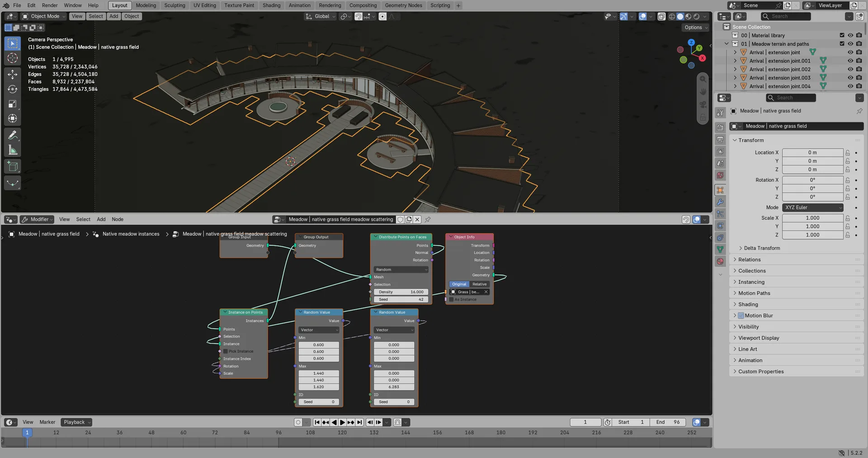Expand the Delta Transform subpanel
The width and height of the screenshot is (868, 458).
pos(762,248)
